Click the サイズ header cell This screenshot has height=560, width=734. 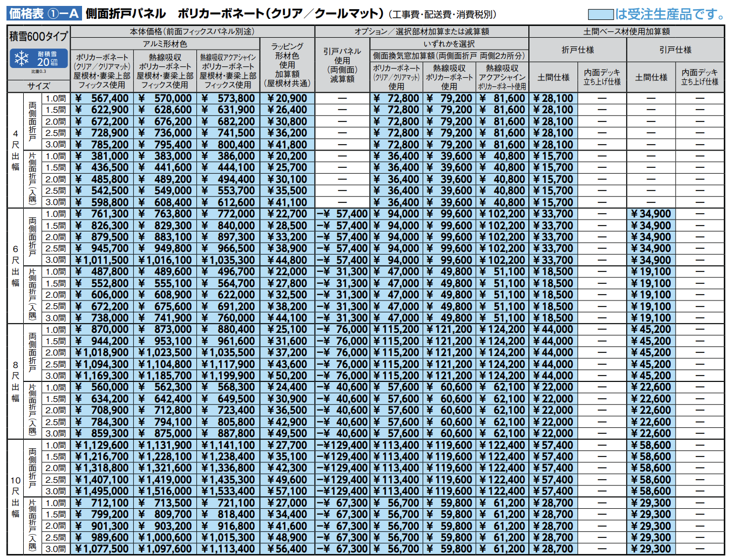pyautogui.click(x=39, y=86)
